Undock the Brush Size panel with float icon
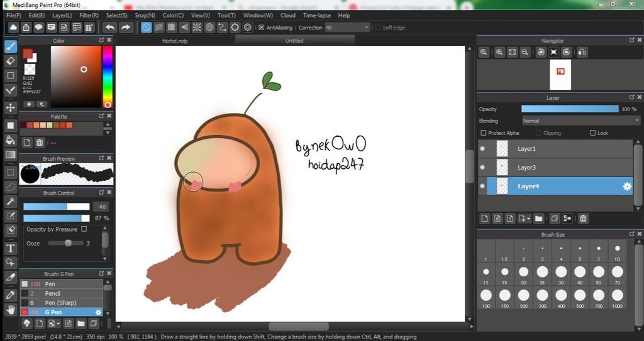Image resolution: width=644 pixels, height=341 pixels. coord(631,234)
